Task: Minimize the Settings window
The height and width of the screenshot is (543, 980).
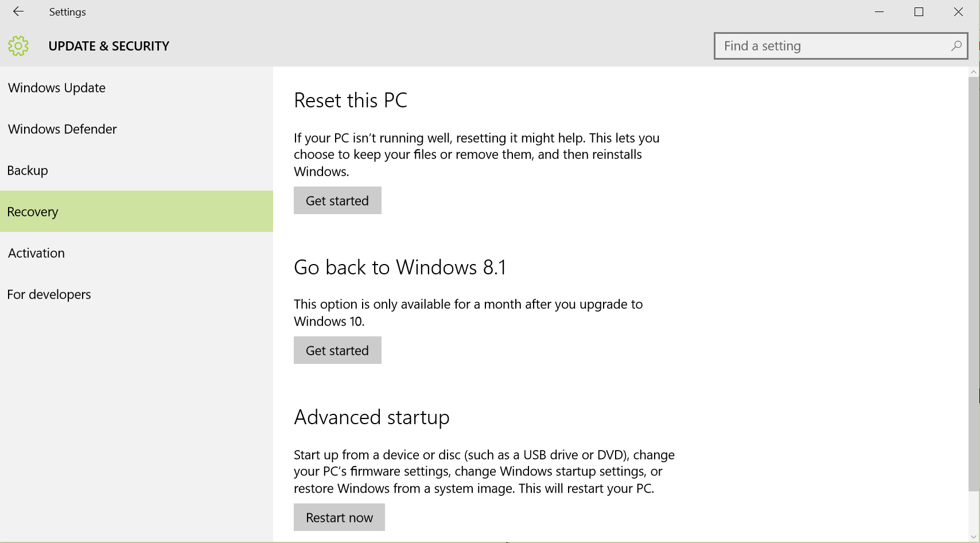Action: 879,11
